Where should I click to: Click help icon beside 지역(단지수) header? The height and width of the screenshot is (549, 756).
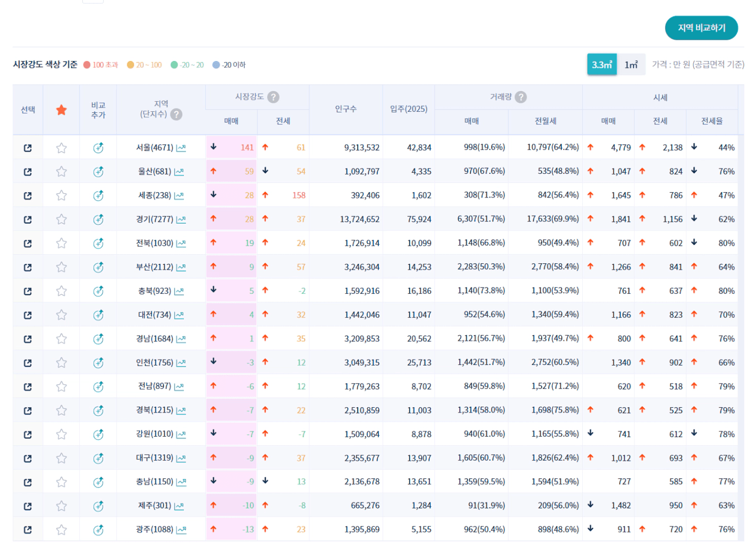176,115
